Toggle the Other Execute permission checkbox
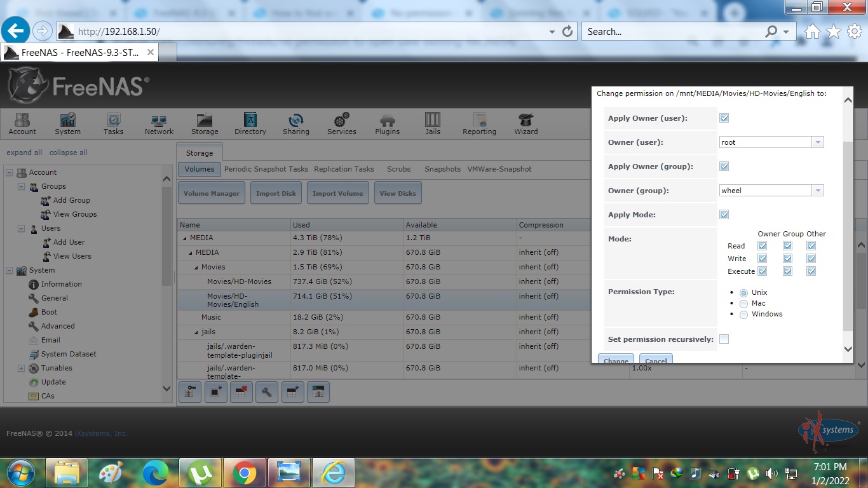868x488 pixels. (x=811, y=271)
